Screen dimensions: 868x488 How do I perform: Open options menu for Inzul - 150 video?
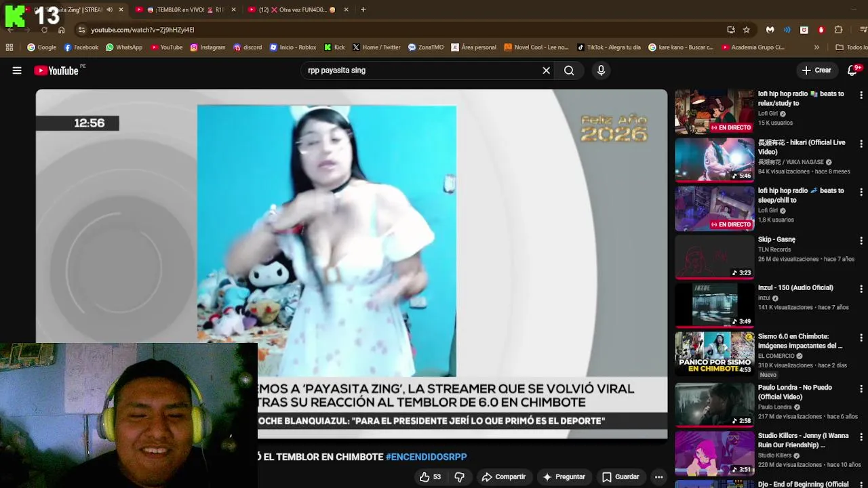tap(861, 289)
